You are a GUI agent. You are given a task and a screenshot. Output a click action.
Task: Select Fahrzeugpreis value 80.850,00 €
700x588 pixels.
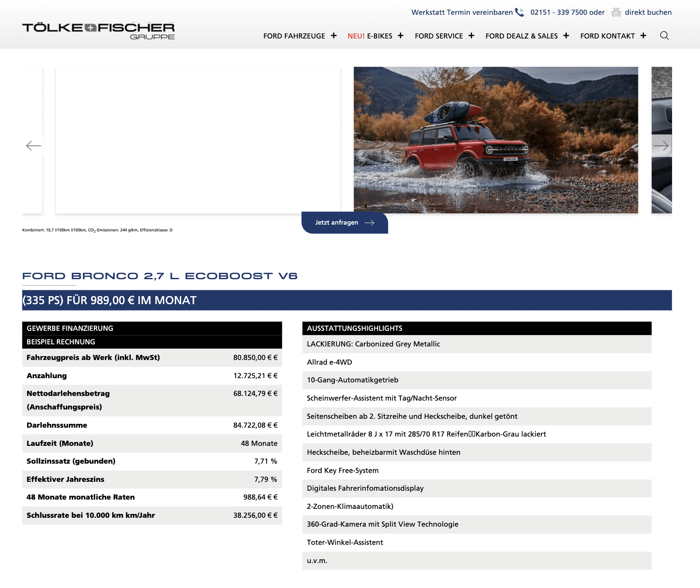pyautogui.click(x=255, y=357)
